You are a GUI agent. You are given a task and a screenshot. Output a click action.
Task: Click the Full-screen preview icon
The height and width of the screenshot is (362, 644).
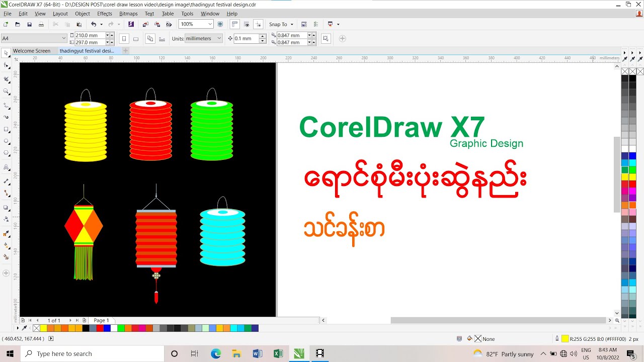220,24
